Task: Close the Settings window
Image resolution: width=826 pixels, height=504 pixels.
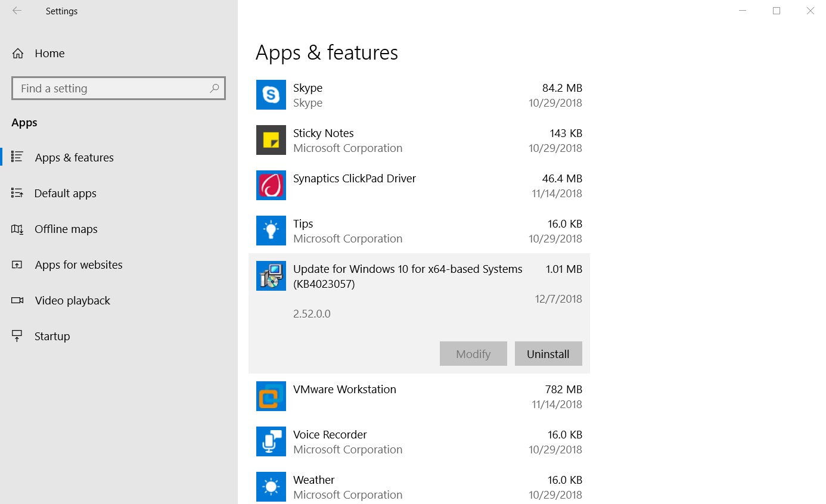Action: (x=811, y=11)
